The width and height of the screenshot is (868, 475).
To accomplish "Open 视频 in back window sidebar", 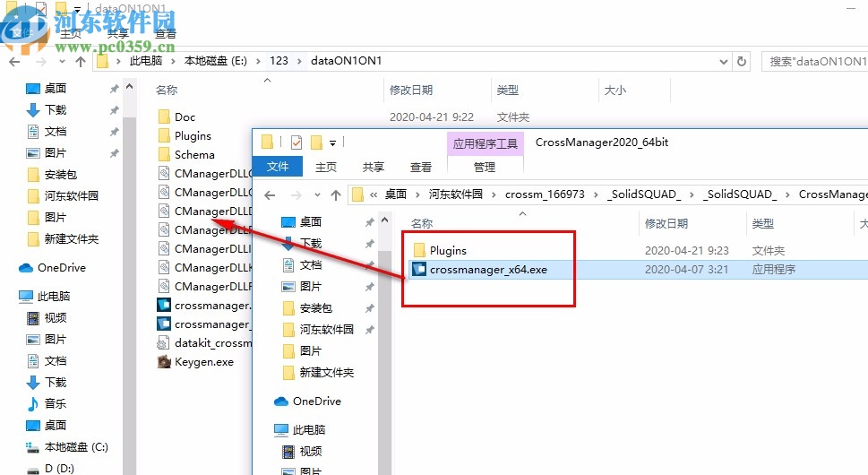I will (x=47, y=318).
